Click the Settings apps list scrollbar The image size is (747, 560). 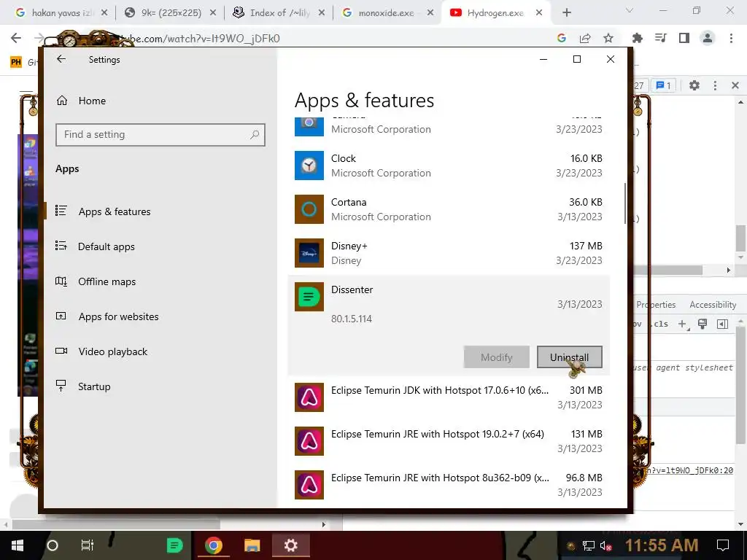click(624, 203)
